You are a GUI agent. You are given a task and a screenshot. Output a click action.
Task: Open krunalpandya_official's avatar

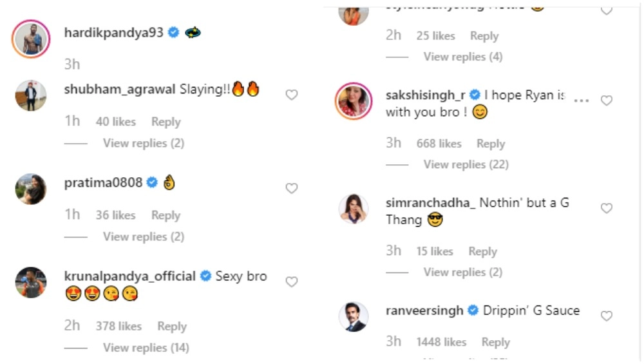31,282
